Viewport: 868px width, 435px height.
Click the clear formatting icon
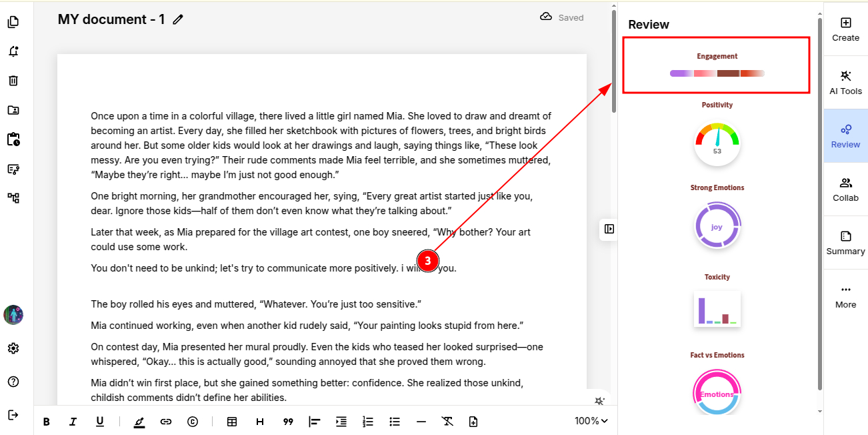click(x=447, y=422)
